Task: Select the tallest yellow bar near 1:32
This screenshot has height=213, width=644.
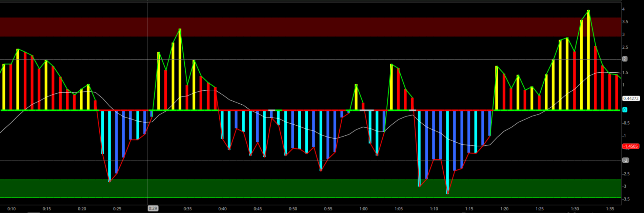Action: click(588, 61)
